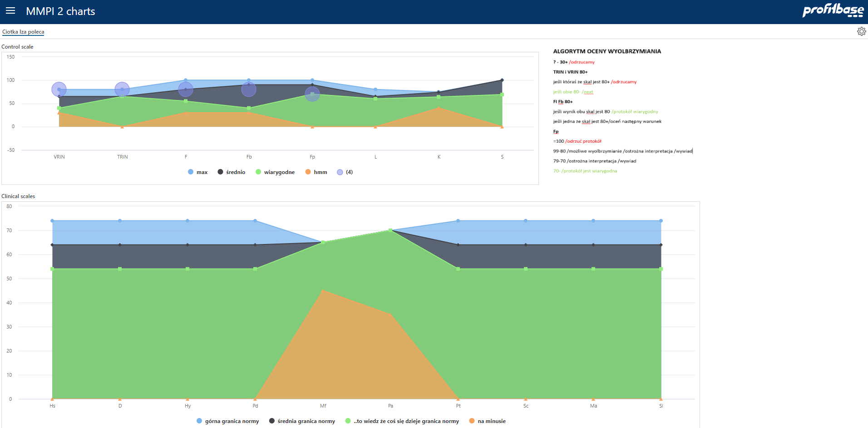Toggle the hmm legend series
Viewport: 868px width, 428px height.
316,172
